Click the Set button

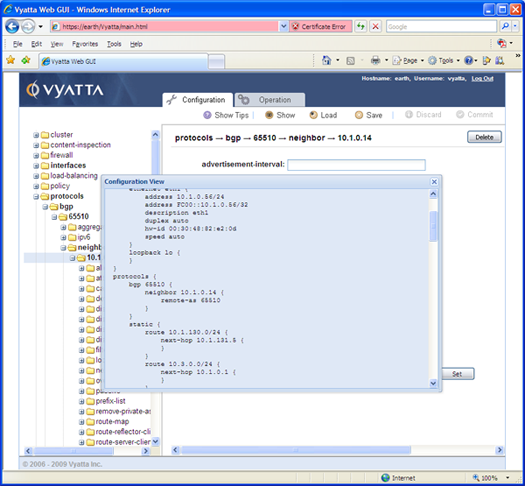[x=457, y=374]
